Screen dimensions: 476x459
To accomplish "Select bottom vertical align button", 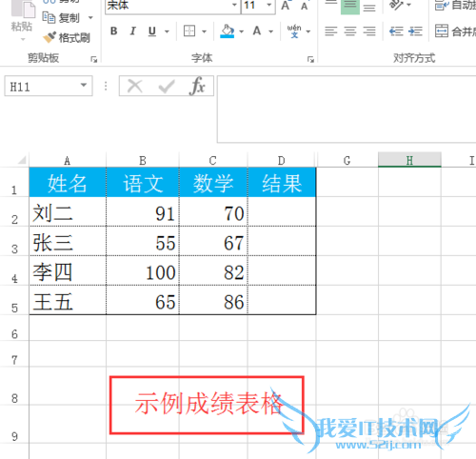I will coord(369,7).
